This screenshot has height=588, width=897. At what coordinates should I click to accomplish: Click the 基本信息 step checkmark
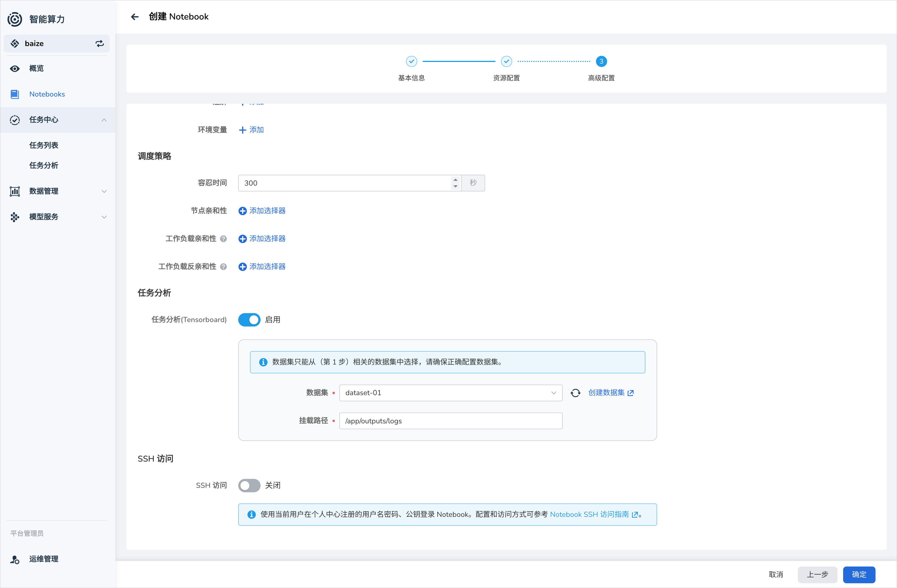tap(411, 61)
